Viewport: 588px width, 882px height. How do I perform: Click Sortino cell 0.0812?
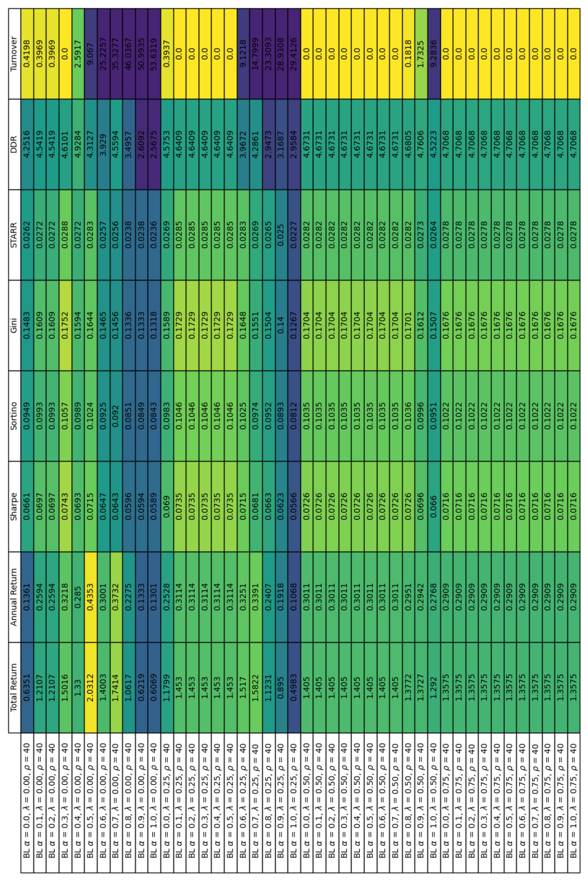(x=294, y=416)
